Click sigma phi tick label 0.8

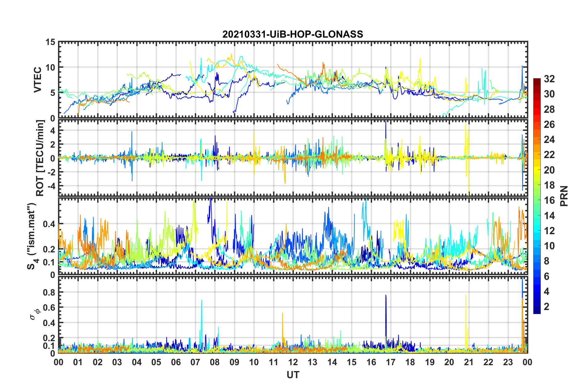(49, 292)
